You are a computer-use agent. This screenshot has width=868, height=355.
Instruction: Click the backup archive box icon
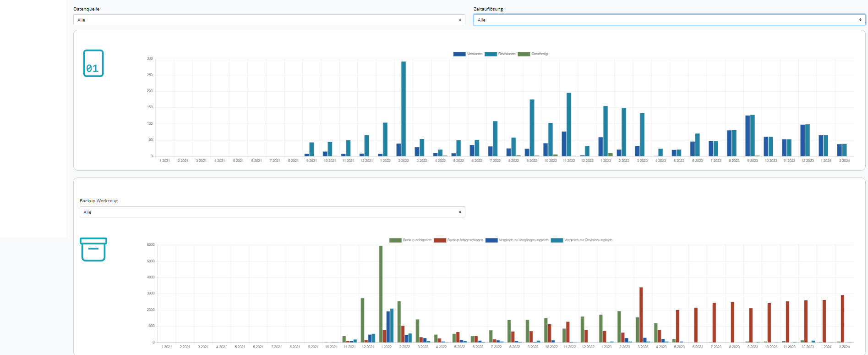click(x=93, y=249)
